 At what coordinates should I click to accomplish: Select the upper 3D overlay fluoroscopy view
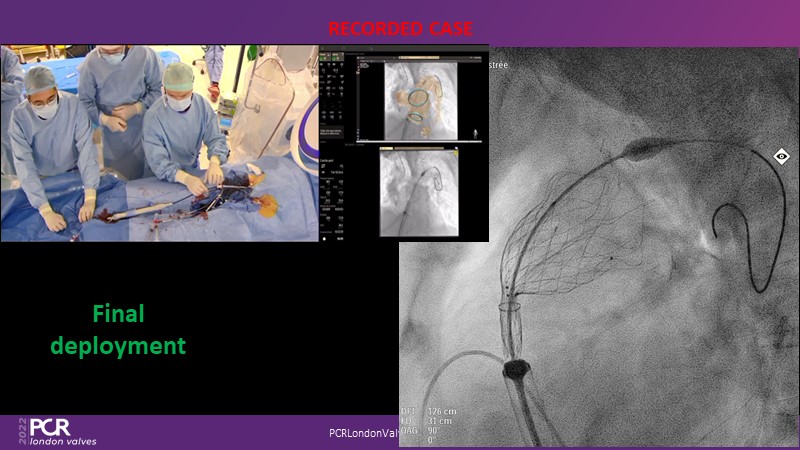pos(421,100)
